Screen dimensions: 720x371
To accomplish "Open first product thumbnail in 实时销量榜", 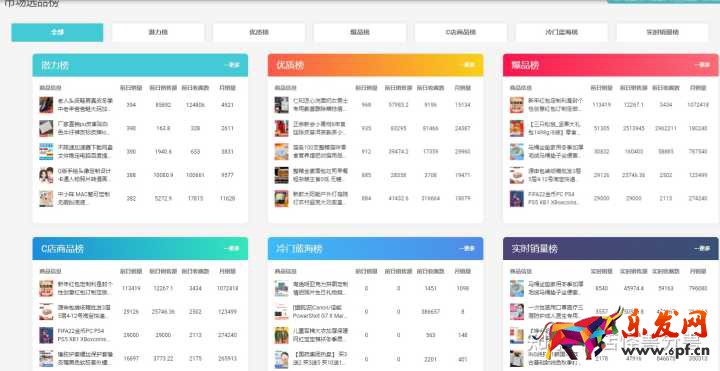I will point(517,288).
